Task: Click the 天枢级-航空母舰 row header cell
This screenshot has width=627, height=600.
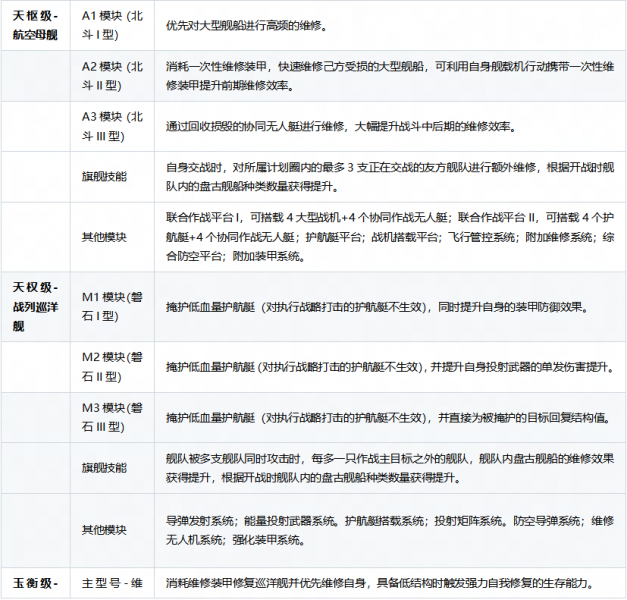Action: (x=38, y=27)
